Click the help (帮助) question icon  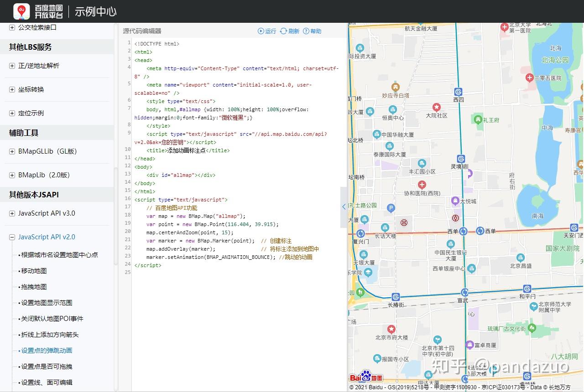(x=306, y=31)
